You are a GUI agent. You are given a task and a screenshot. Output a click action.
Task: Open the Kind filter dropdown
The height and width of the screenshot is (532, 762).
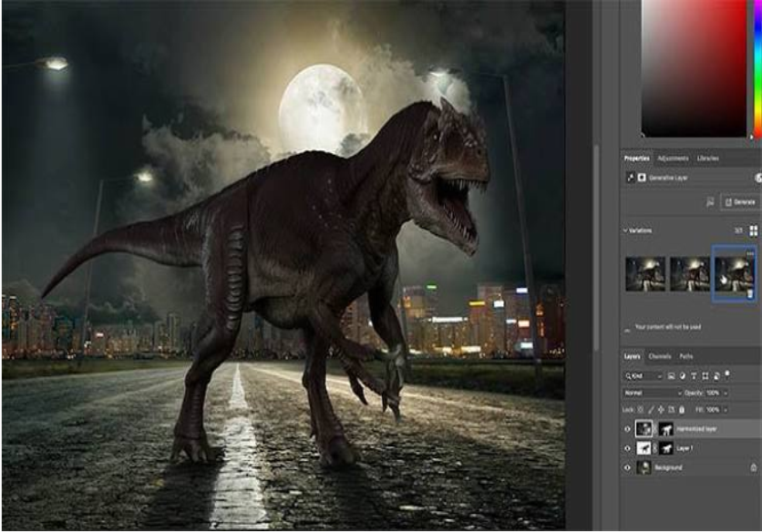644,376
